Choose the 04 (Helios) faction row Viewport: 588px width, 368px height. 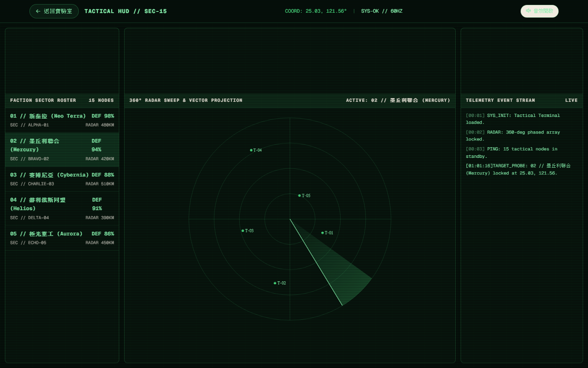click(x=62, y=209)
